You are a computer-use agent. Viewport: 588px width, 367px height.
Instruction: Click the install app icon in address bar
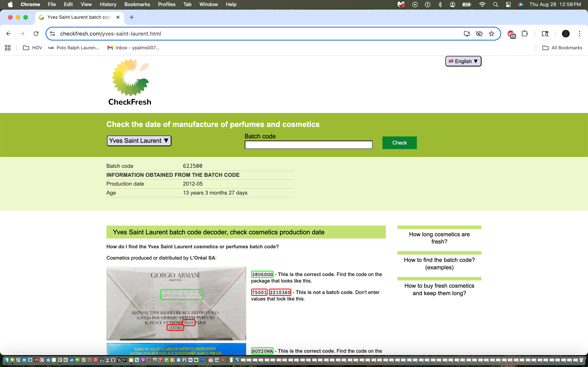pos(467,34)
